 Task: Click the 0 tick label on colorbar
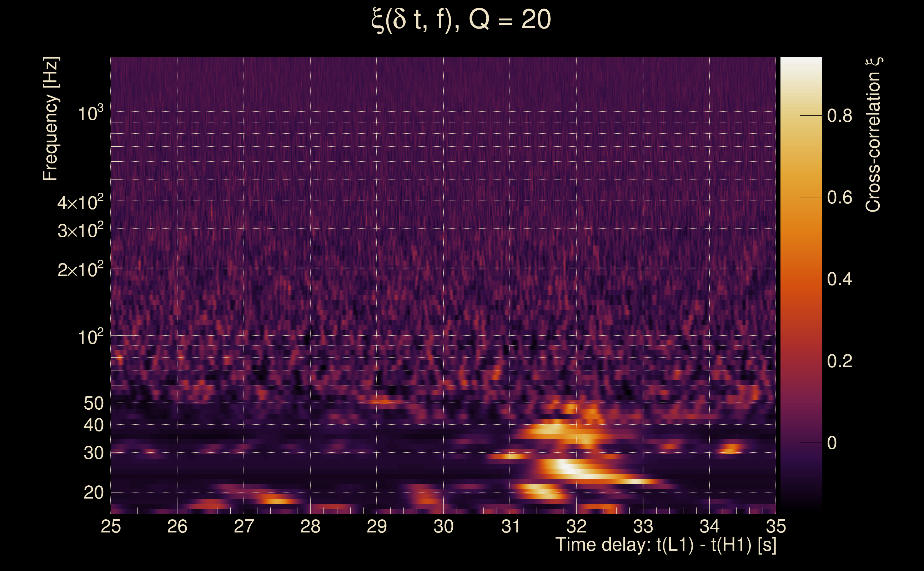(832, 443)
